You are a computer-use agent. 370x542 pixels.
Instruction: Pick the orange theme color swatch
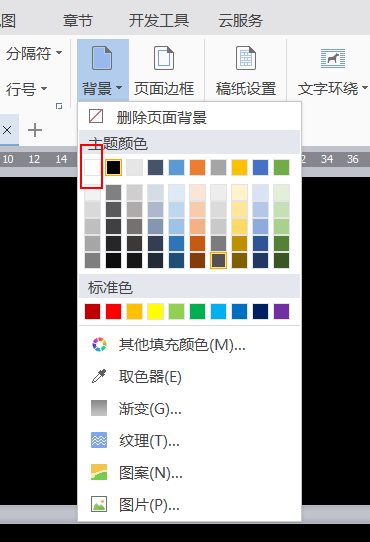click(x=197, y=167)
